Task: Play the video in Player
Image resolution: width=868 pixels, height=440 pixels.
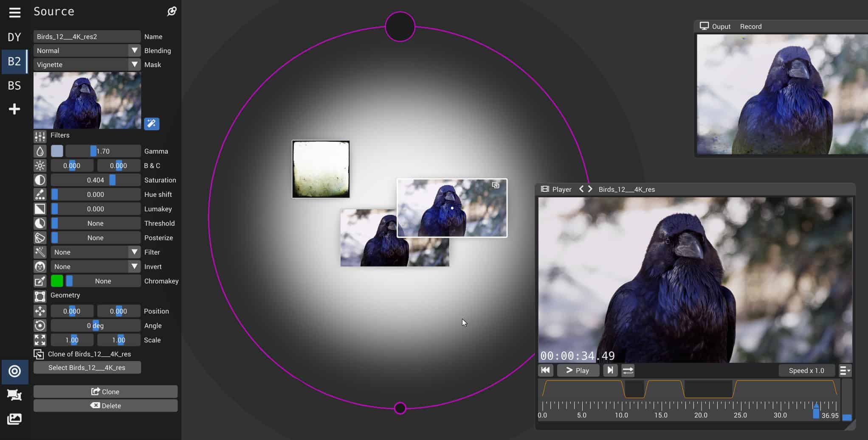Action: pyautogui.click(x=578, y=370)
